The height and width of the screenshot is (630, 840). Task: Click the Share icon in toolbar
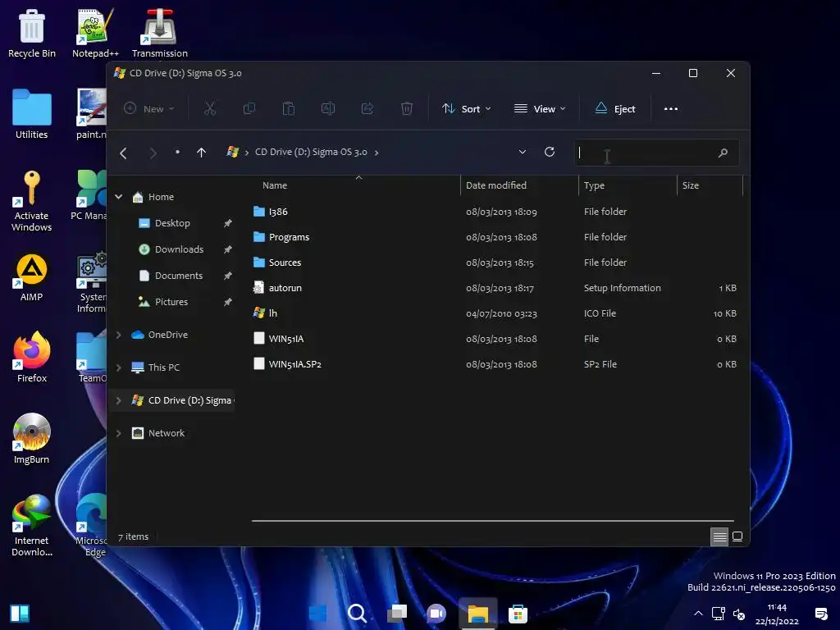[367, 109]
